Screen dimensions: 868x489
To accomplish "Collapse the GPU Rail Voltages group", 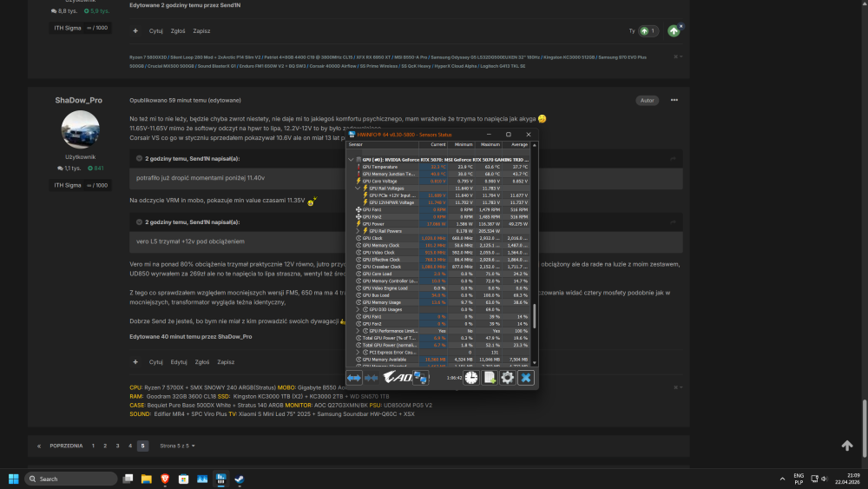I will (x=358, y=188).
